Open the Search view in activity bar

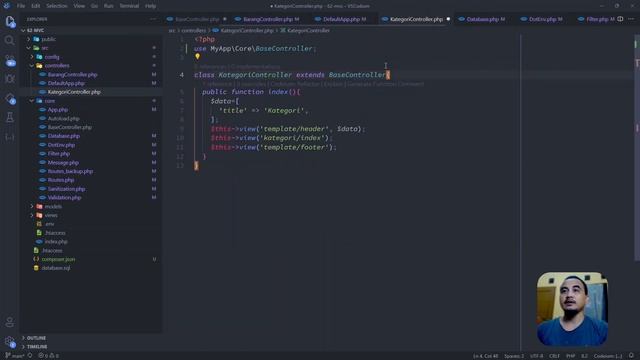(9, 40)
